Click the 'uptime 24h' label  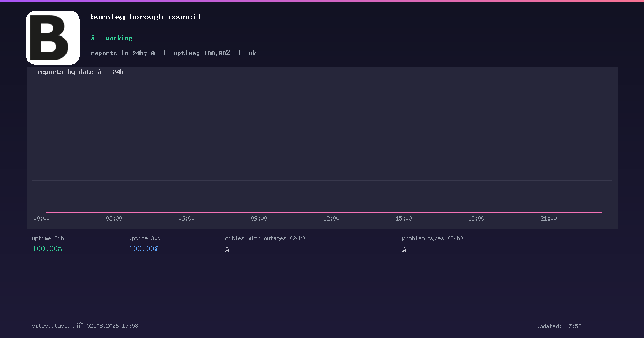pos(48,238)
